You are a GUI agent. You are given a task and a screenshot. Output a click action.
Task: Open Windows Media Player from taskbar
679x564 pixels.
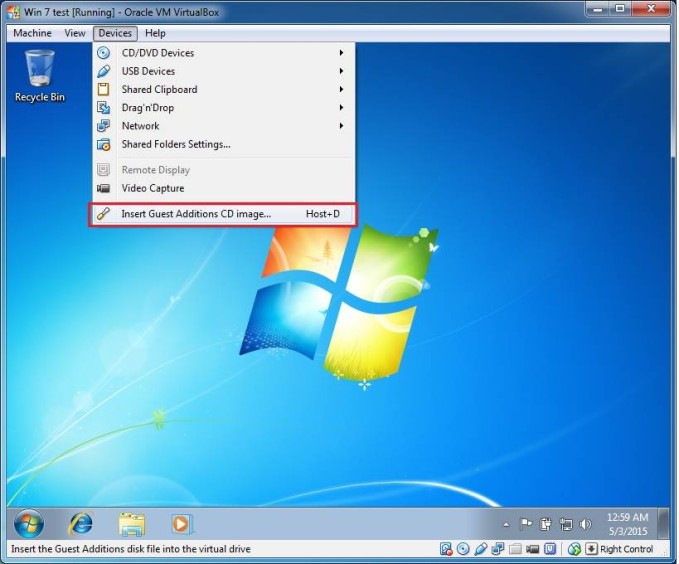coord(181,524)
